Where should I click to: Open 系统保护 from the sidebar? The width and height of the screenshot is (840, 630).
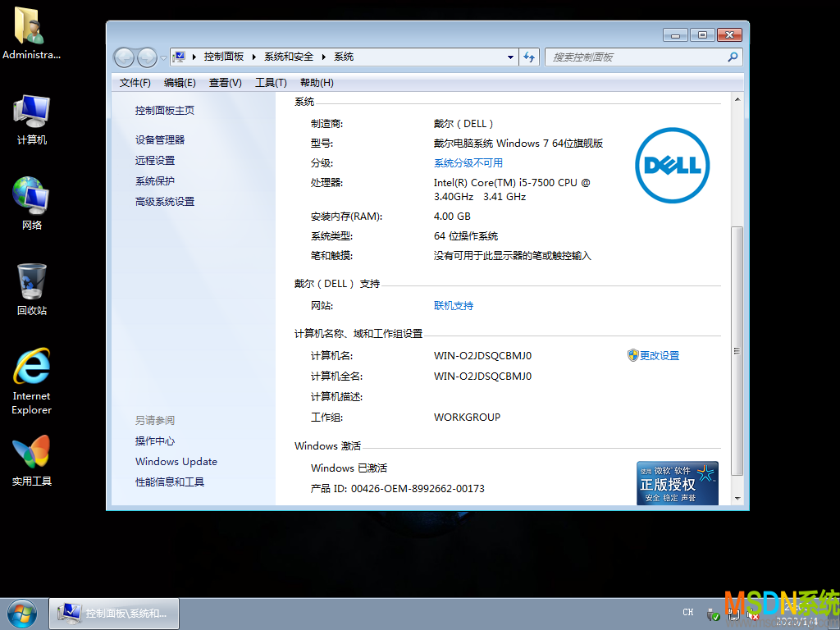155,181
